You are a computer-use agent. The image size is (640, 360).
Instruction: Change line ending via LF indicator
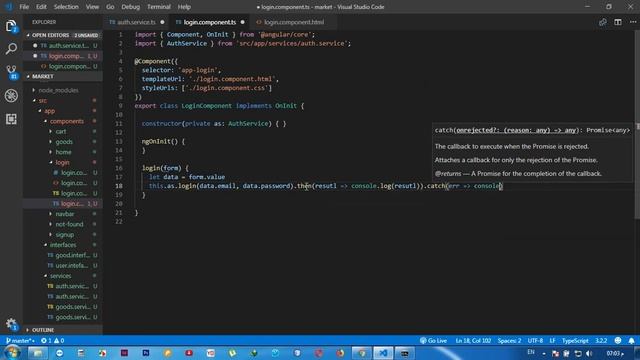[x=552, y=340]
